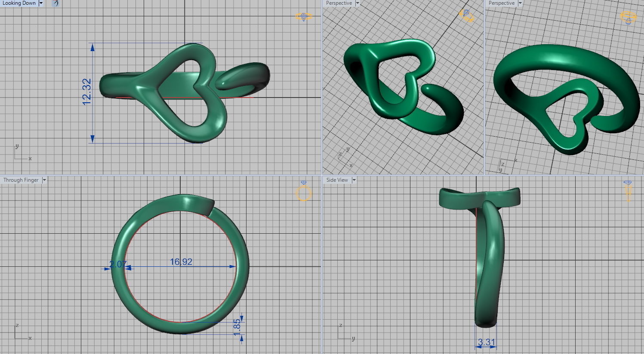Click the second Perspective viewport title

[502, 3]
